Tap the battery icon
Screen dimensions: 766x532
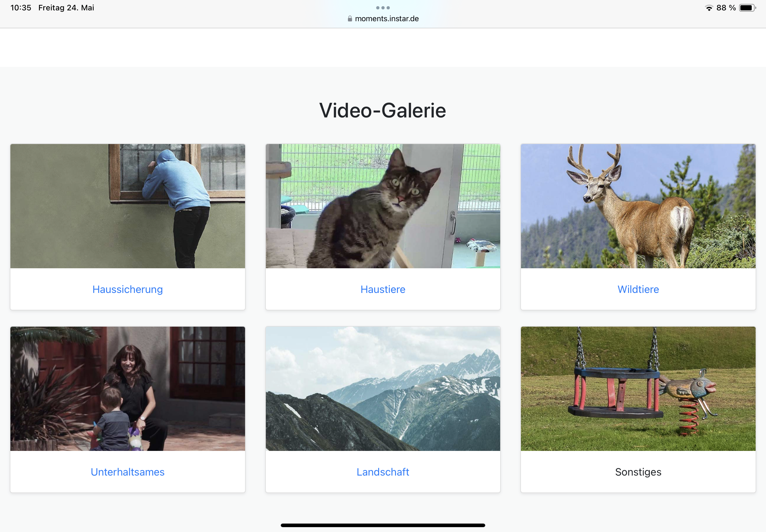coord(747,8)
